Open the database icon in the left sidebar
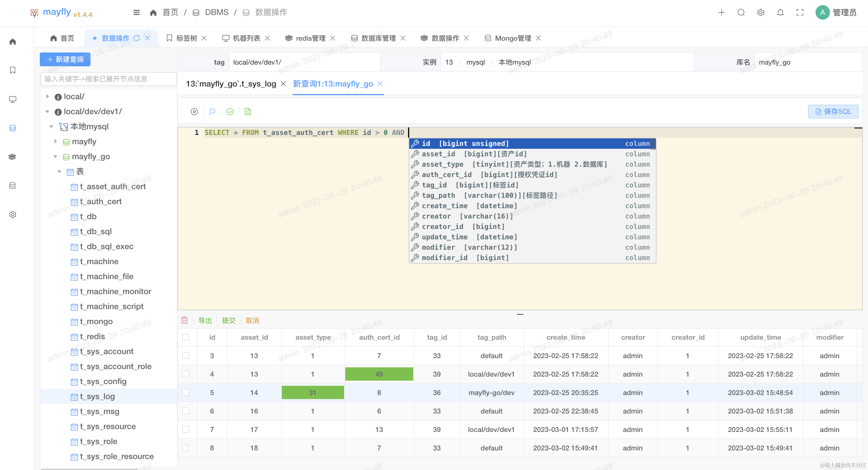 click(13, 128)
